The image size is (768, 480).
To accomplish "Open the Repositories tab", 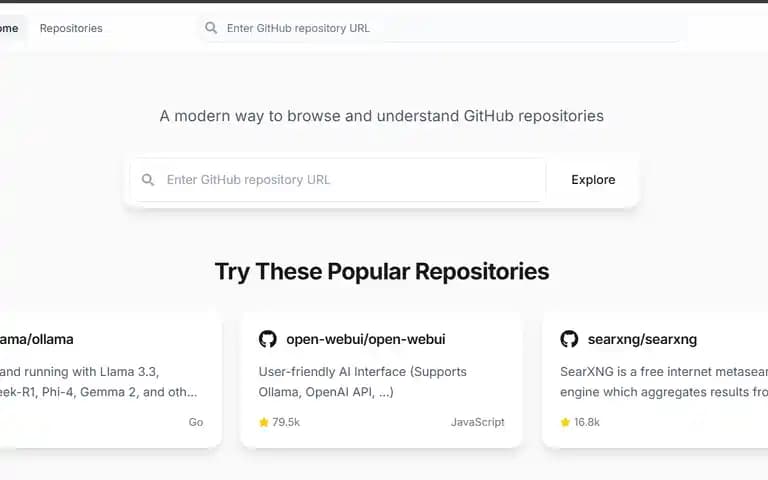I will (71, 28).
